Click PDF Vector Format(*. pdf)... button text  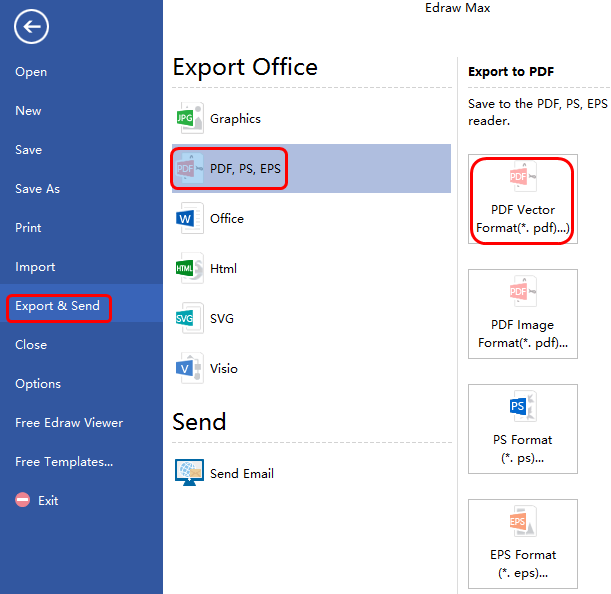click(523, 219)
